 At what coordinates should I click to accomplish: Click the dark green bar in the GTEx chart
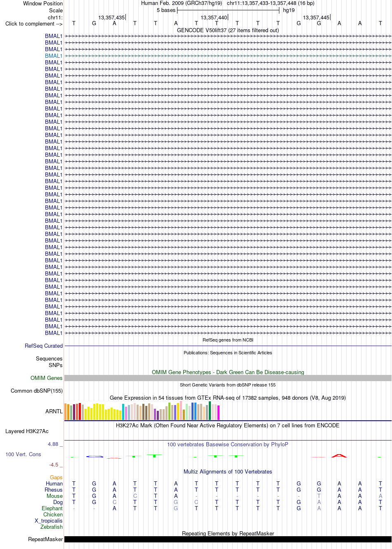[x=210, y=410]
